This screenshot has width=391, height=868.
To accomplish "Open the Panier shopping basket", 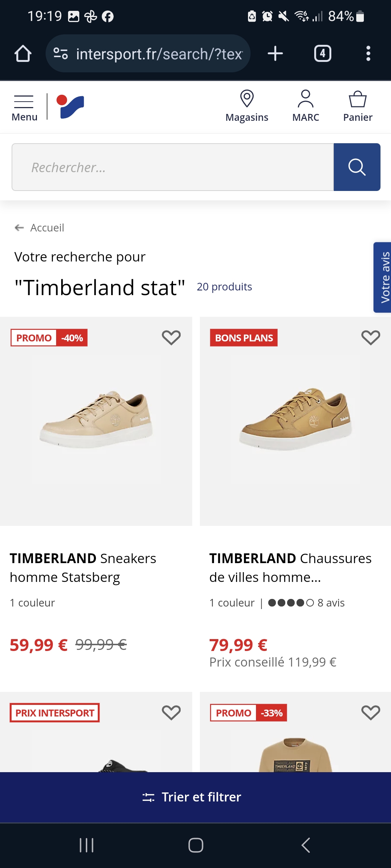I will click(x=358, y=107).
